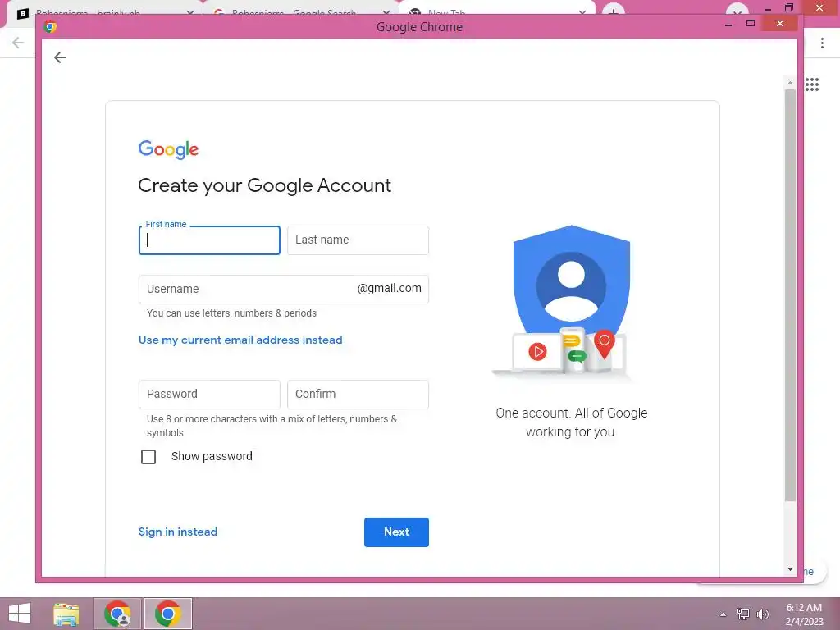840x630 pixels.
Task: Click the Create your Google Account heading
Action: coord(265,185)
